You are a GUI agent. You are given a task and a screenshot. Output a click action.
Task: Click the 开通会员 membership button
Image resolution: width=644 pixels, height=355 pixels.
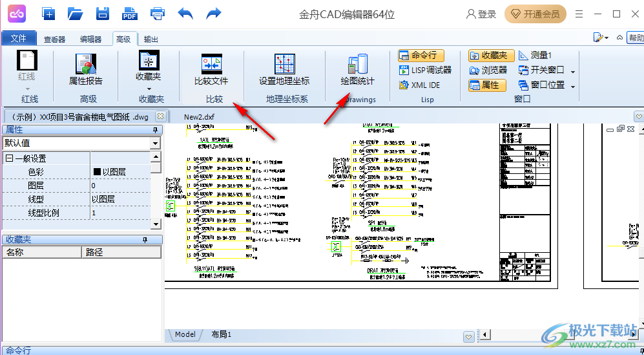[x=535, y=14]
